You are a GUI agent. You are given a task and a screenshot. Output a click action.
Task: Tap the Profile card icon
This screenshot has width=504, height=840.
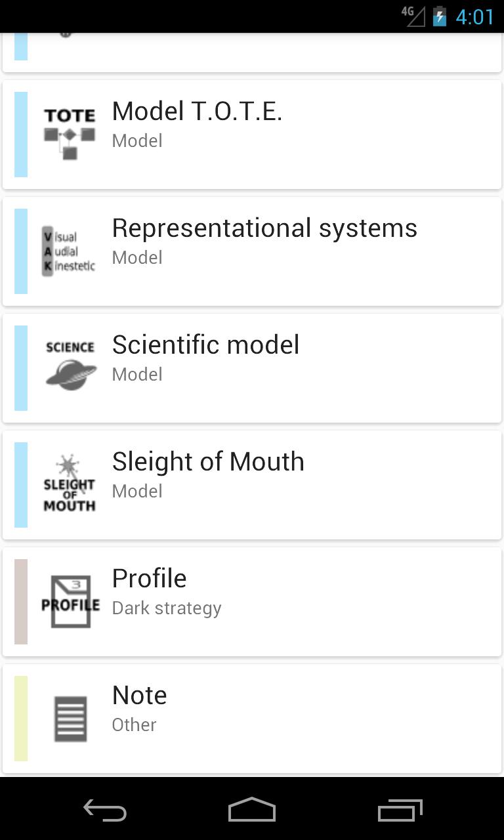pyautogui.click(x=70, y=601)
